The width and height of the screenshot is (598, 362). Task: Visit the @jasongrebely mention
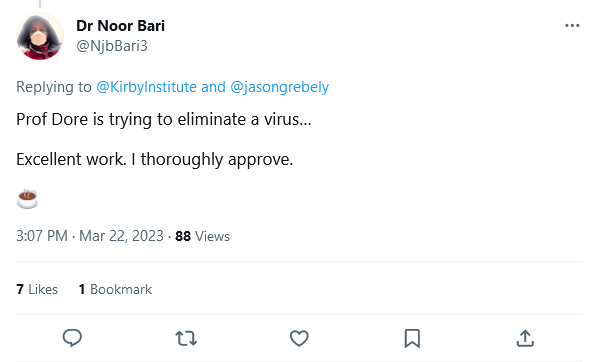[279, 87]
